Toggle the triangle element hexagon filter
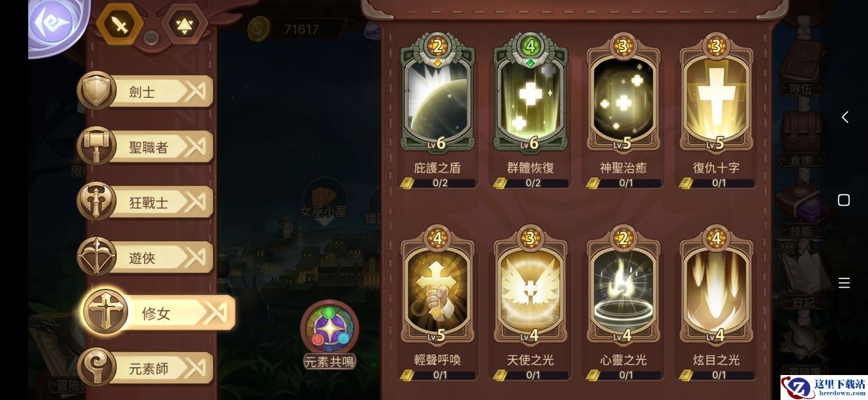 pyautogui.click(x=184, y=24)
